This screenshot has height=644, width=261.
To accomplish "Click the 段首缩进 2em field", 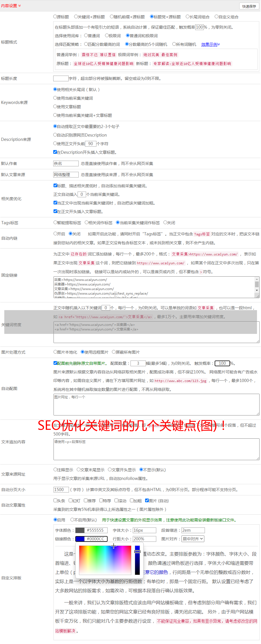I will pyautogui.click(x=193, y=530).
